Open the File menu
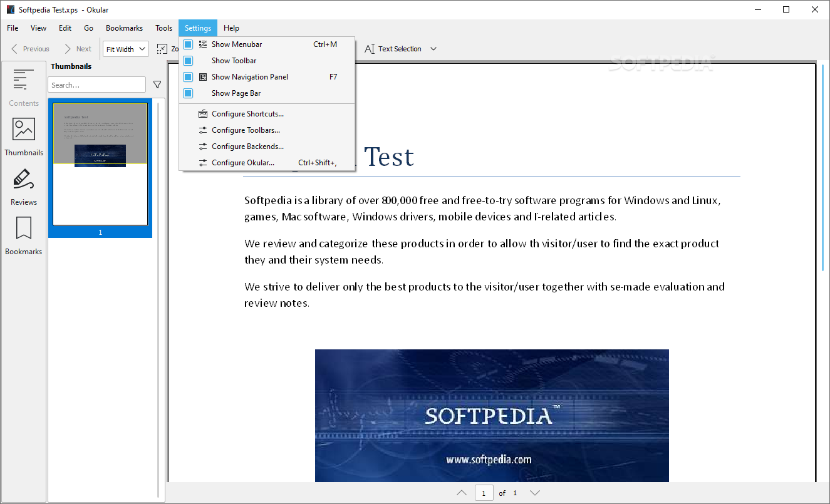The image size is (830, 504). [13, 28]
